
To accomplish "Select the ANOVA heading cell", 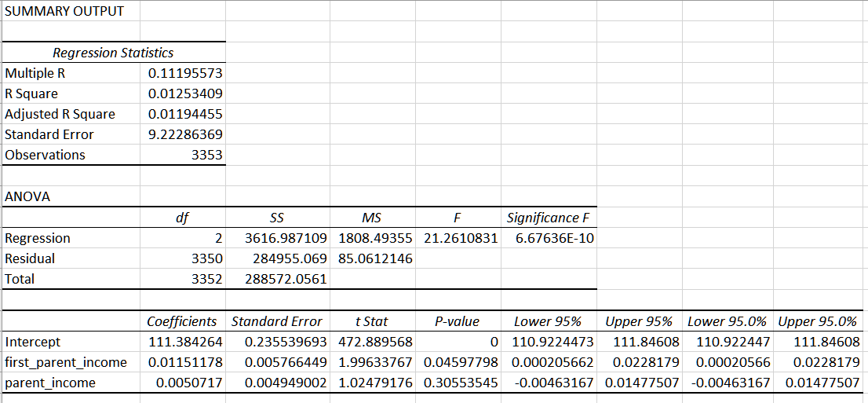I will point(71,196).
